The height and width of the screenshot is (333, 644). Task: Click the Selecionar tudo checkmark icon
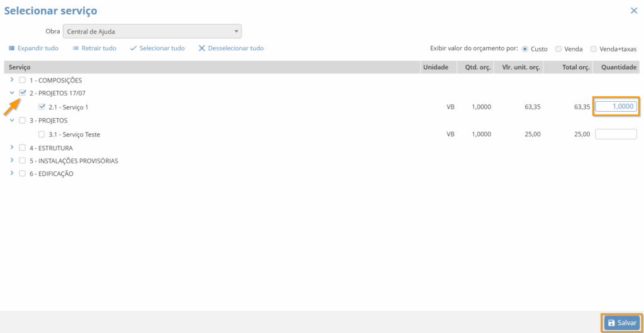tap(133, 48)
